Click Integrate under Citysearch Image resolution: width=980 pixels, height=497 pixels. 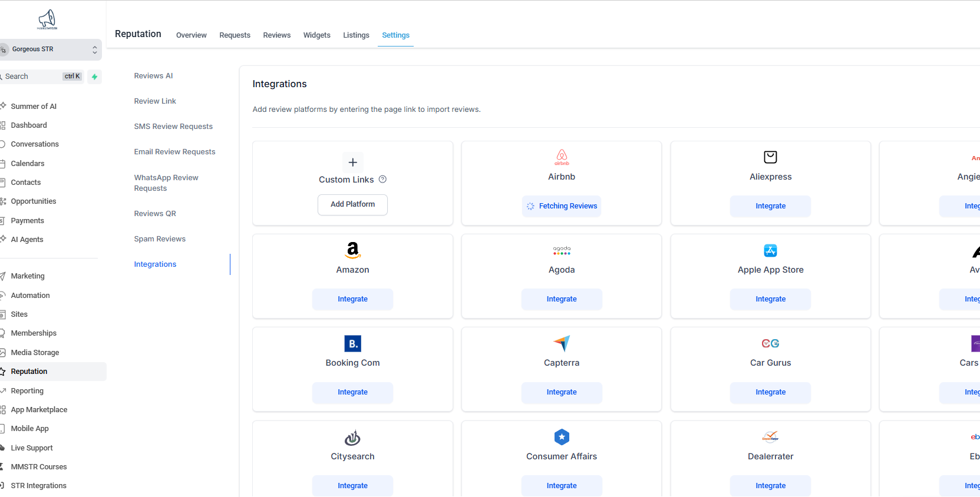click(x=352, y=486)
